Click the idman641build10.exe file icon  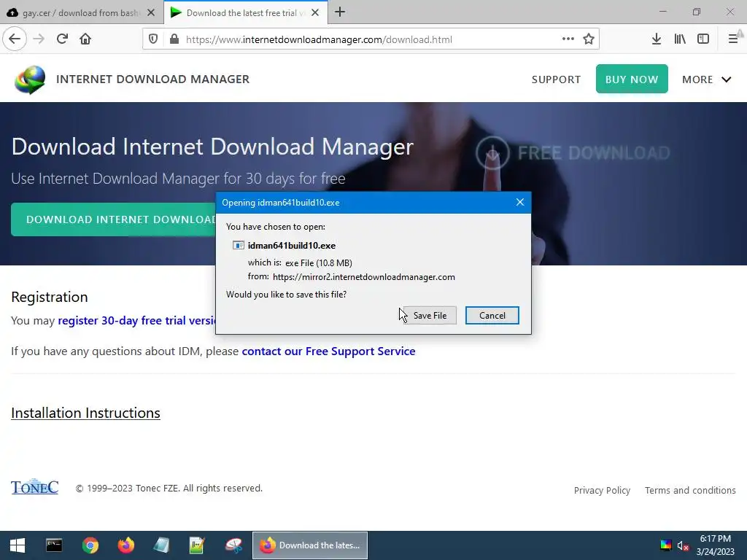pyautogui.click(x=239, y=245)
